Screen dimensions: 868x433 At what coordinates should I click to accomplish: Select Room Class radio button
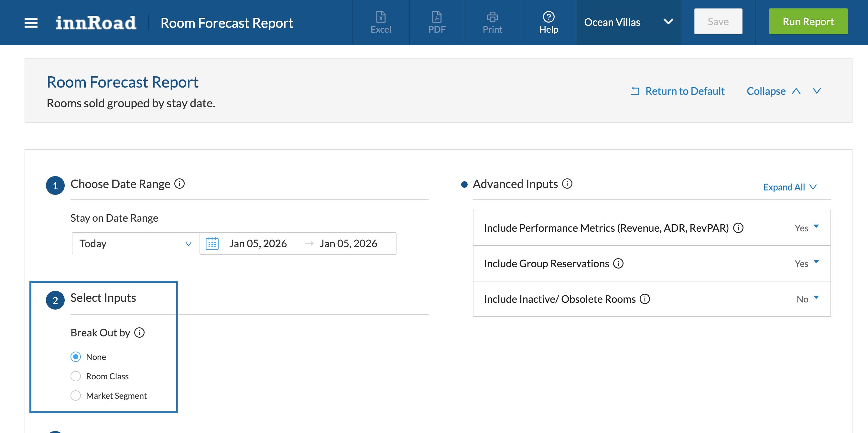click(76, 376)
